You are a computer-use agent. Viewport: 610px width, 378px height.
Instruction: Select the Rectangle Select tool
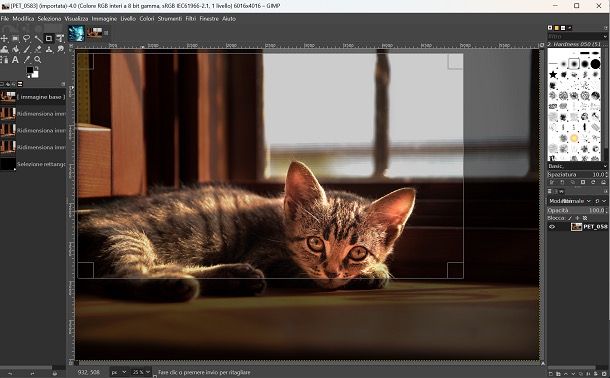click(15, 38)
